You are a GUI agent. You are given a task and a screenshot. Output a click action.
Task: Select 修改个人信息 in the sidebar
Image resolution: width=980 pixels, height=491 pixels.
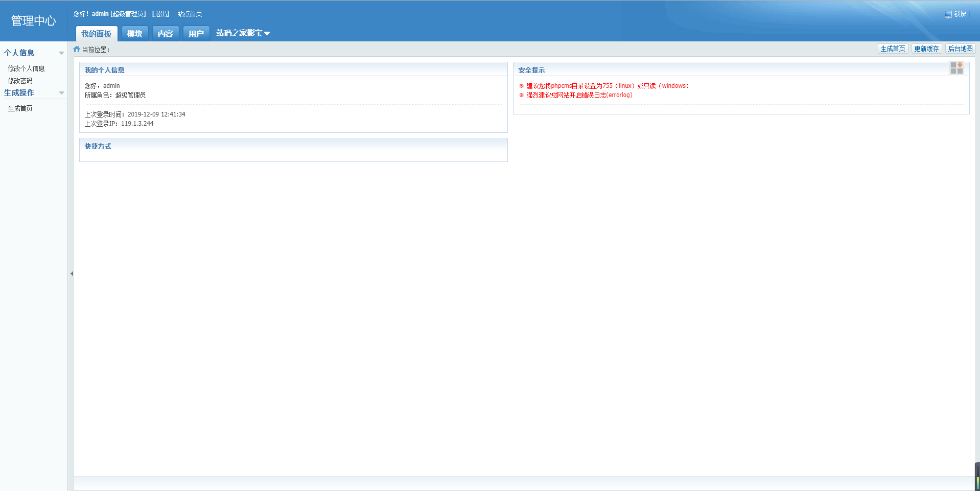(x=27, y=68)
